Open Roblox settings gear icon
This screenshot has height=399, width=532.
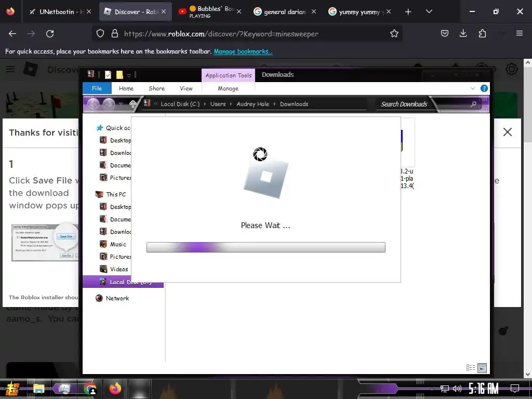511,69
